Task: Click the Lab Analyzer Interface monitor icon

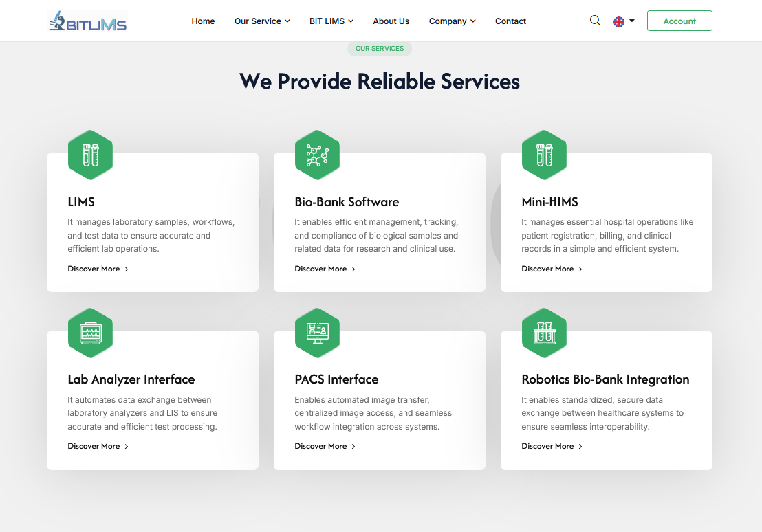Action: coord(90,333)
